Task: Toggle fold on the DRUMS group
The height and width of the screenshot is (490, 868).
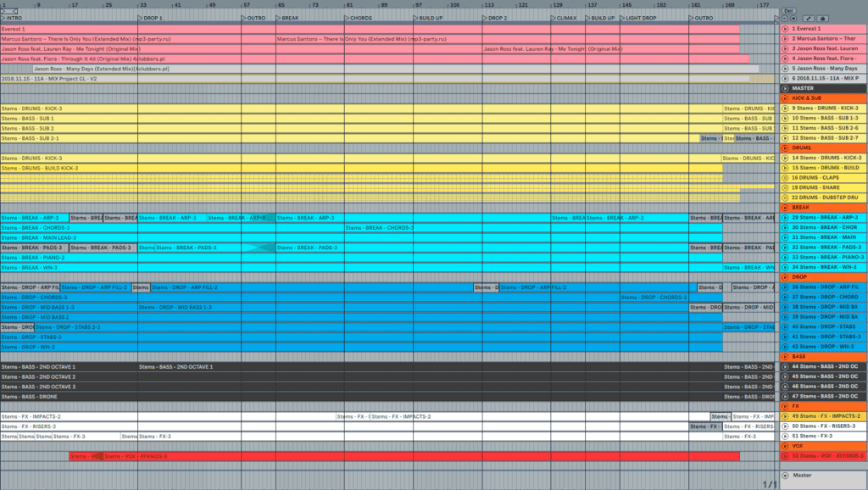Action: tap(785, 148)
